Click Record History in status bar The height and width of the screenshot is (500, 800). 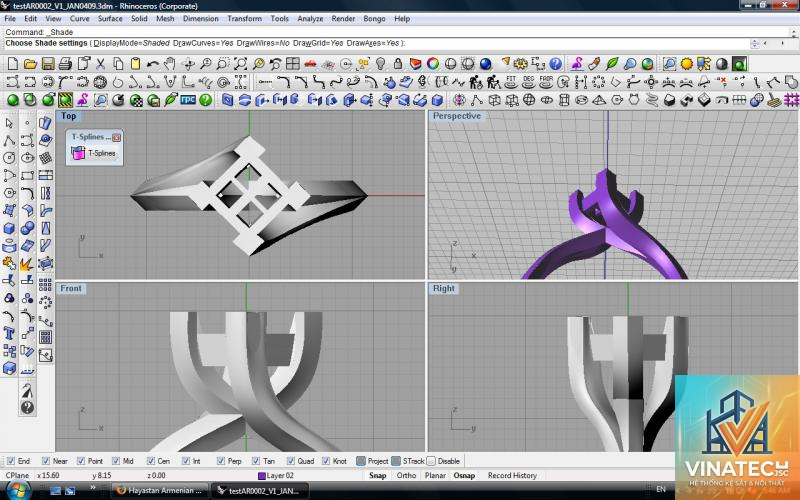tap(512, 475)
